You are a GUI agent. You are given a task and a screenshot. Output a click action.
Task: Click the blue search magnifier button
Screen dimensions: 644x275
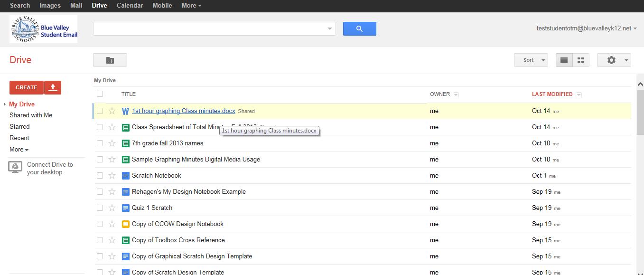pyautogui.click(x=359, y=28)
